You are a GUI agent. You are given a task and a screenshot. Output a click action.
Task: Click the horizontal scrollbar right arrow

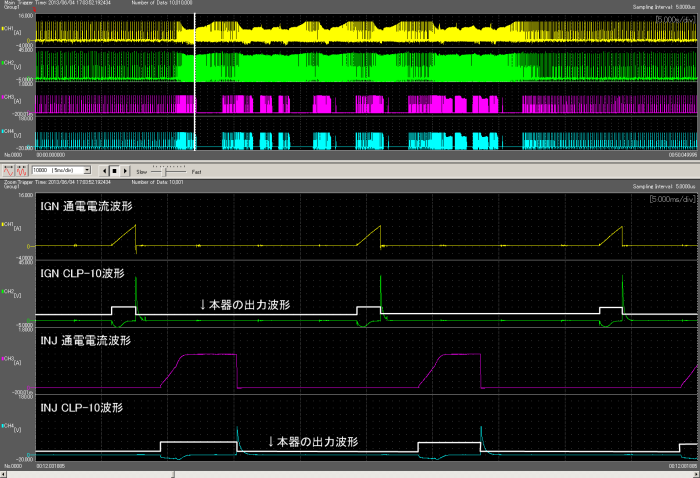[x=696, y=474]
